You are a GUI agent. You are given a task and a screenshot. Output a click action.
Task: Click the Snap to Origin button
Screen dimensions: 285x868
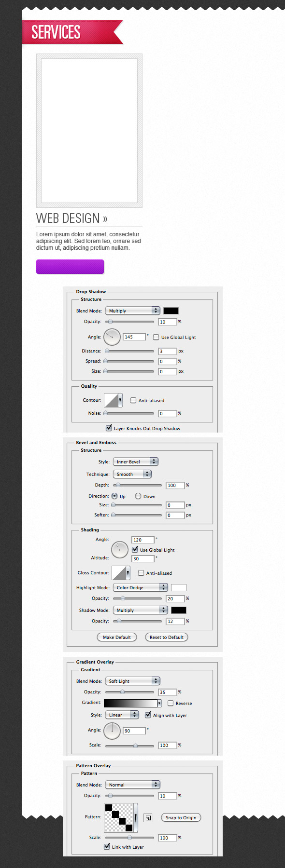pyautogui.click(x=181, y=817)
